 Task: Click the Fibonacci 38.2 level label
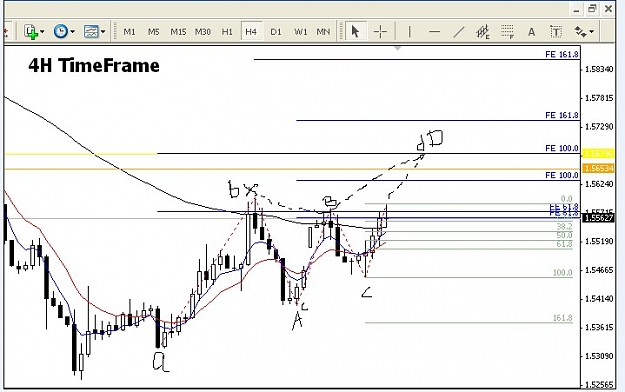point(564,226)
